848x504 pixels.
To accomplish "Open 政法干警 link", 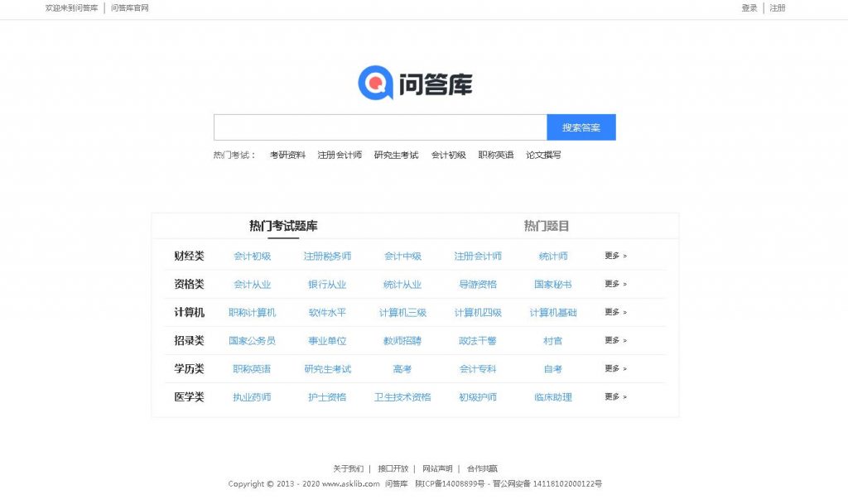I will click(x=478, y=340).
